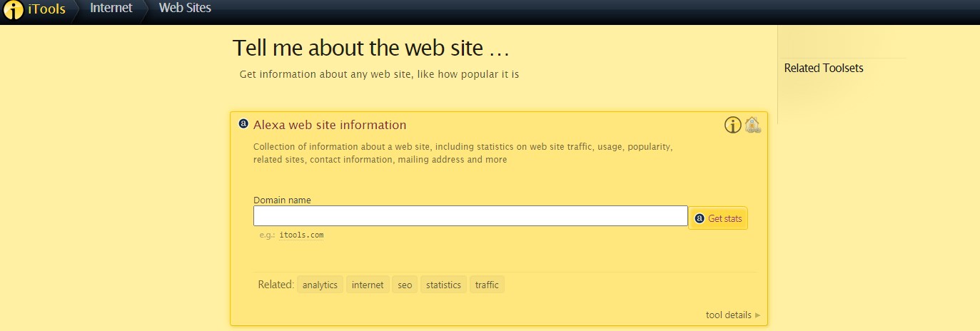Click the tool info icon
Screen dimensions: 980x331
[733, 125]
